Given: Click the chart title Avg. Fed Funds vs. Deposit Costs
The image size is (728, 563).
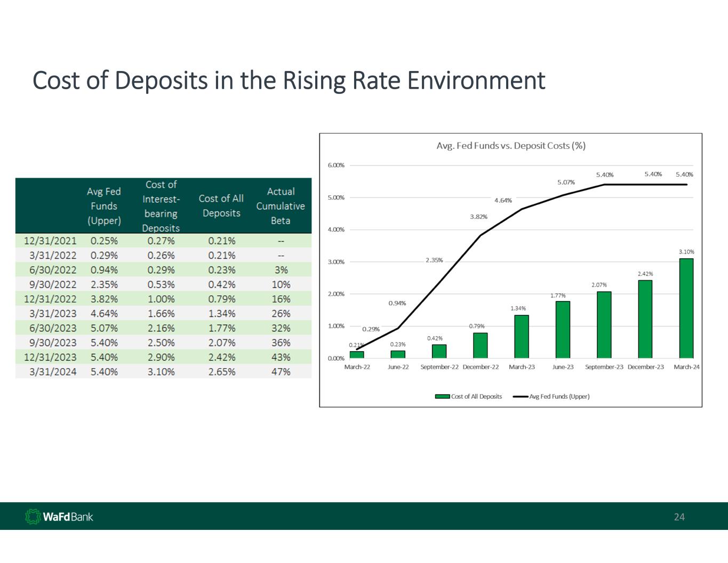Looking at the screenshot, I should click(510, 146).
